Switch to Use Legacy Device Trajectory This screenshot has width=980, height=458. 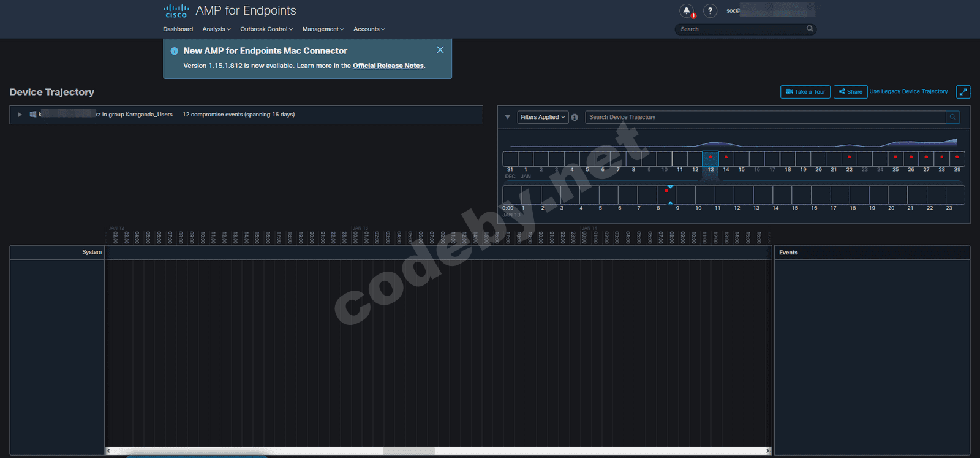pyautogui.click(x=908, y=91)
